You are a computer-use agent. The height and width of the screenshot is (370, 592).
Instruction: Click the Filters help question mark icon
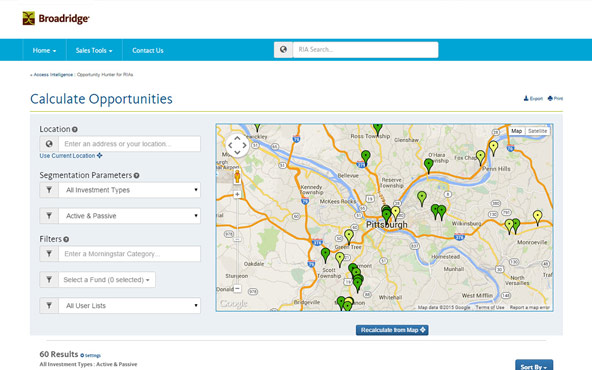pyautogui.click(x=66, y=239)
